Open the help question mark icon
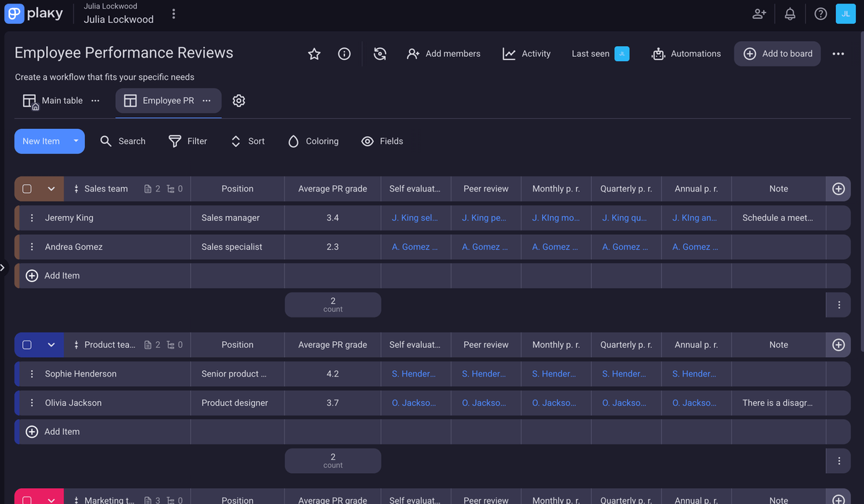The height and width of the screenshot is (504, 864). pyautogui.click(x=820, y=14)
